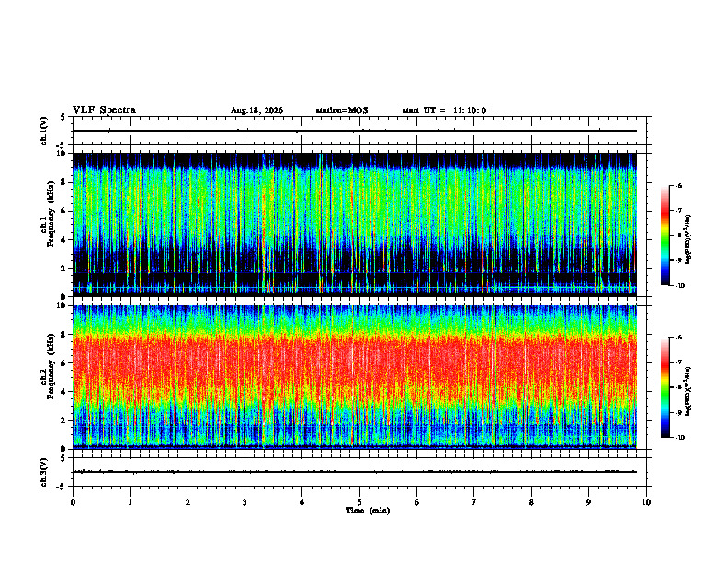Screen dimensions: 728x563
Task: Click time axis tick label "7"
Action: tap(474, 502)
